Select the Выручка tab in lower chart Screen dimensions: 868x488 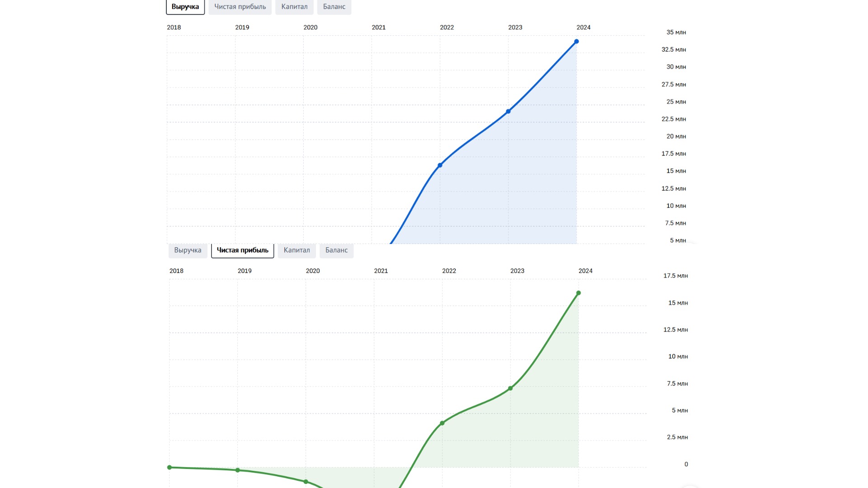(188, 250)
